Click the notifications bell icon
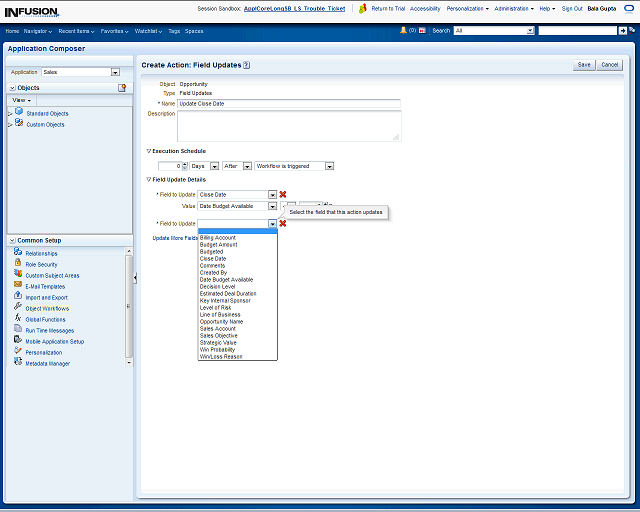This screenshot has width=640, height=512. pyautogui.click(x=403, y=31)
